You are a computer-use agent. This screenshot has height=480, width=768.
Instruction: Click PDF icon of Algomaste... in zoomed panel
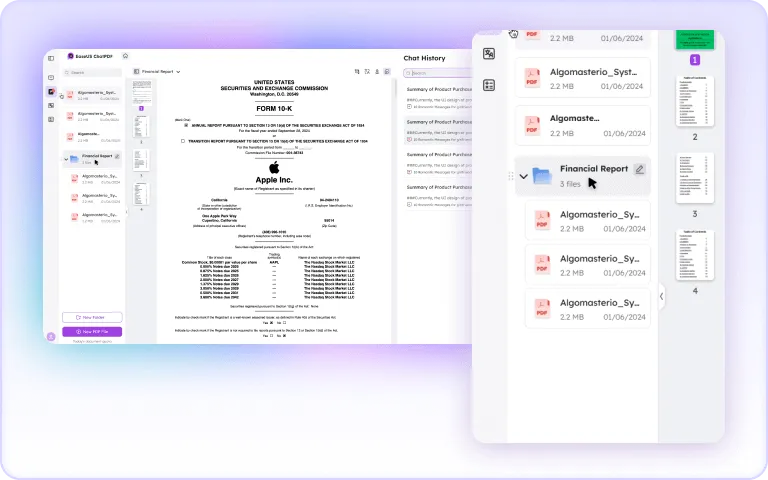coord(532,125)
